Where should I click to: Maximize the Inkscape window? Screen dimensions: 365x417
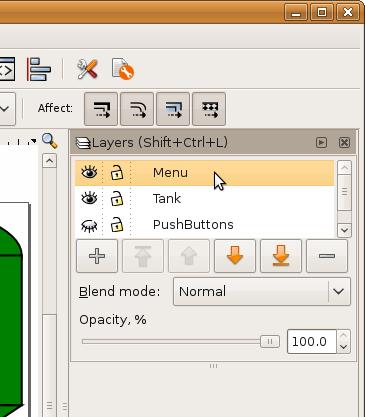click(322, 12)
